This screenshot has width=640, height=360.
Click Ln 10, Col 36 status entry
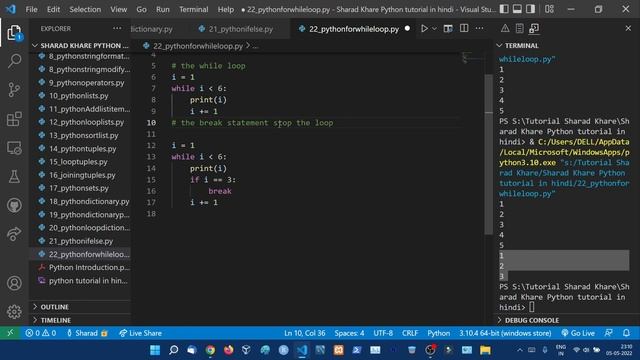click(x=304, y=333)
